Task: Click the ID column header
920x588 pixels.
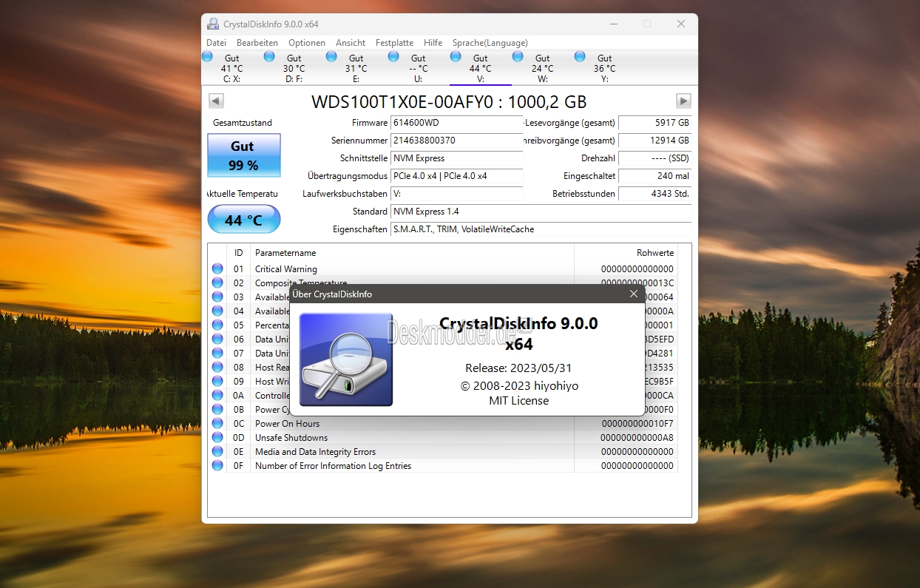Action: (238, 253)
